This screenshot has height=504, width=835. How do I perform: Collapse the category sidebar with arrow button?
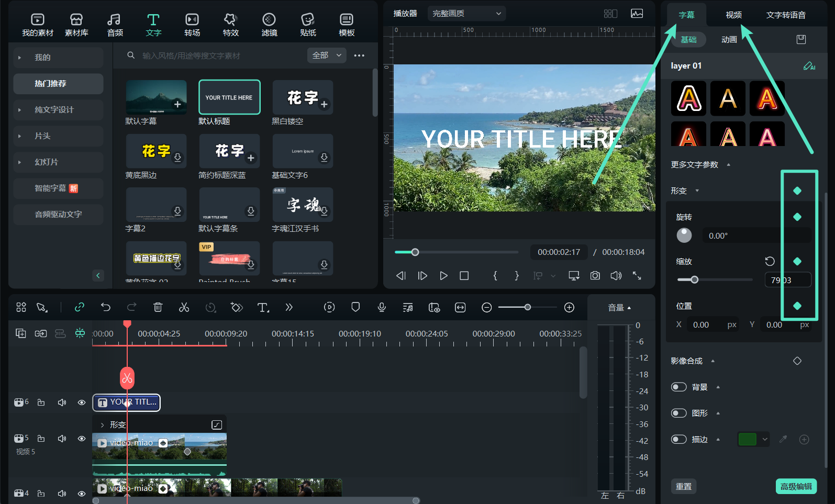(x=98, y=275)
